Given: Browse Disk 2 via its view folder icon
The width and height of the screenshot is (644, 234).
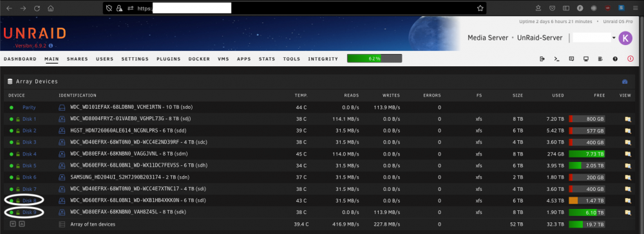Looking at the screenshot, I should click(627, 130).
